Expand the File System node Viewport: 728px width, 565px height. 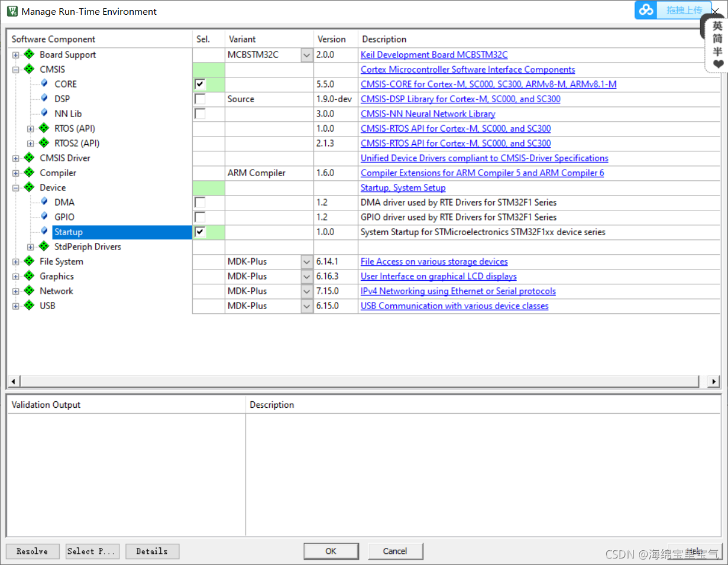click(x=16, y=262)
